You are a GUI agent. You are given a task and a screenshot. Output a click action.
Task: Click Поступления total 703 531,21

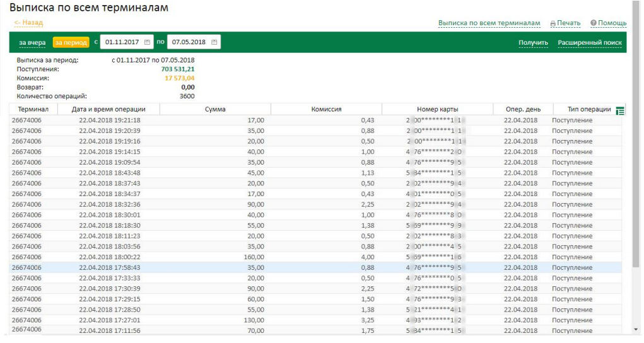178,69
